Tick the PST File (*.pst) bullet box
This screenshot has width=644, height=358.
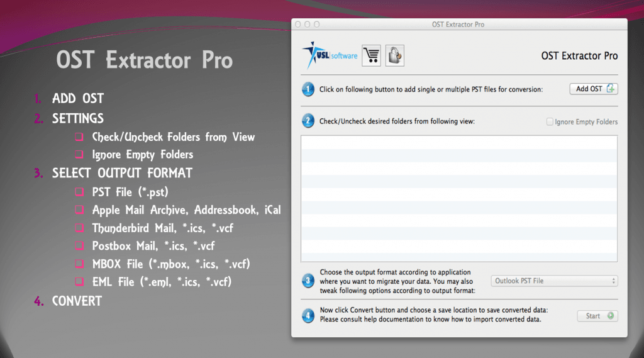[x=79, y=192]
